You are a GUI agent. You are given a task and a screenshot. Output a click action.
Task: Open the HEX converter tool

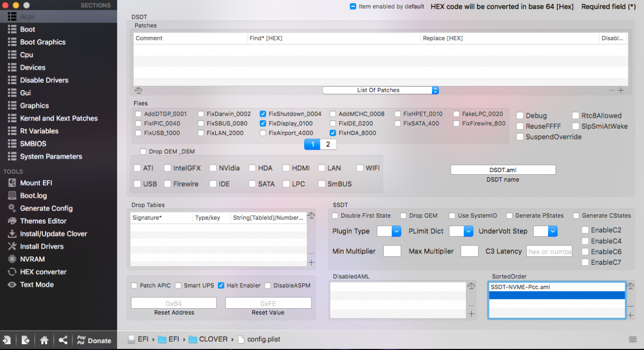(11, 272)
